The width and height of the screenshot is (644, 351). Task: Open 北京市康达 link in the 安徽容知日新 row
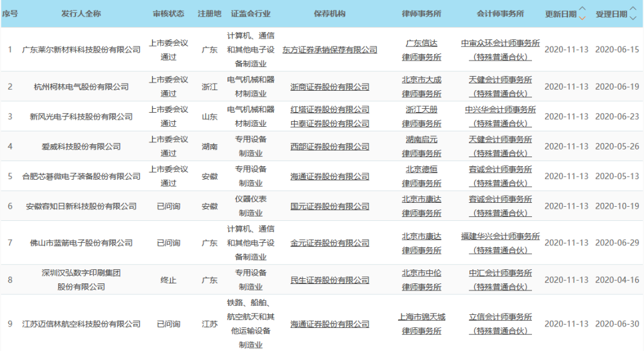coord(421,207)
